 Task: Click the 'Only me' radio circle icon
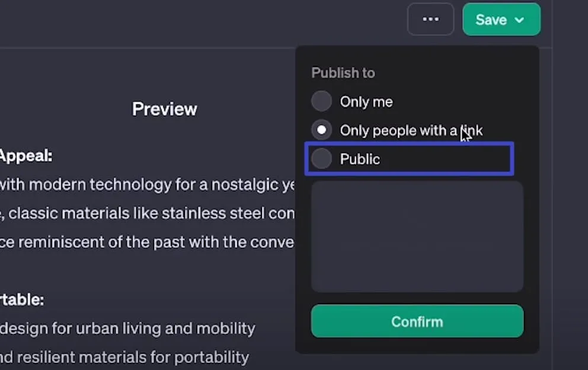pyautogui.click(x=321, y=101)
